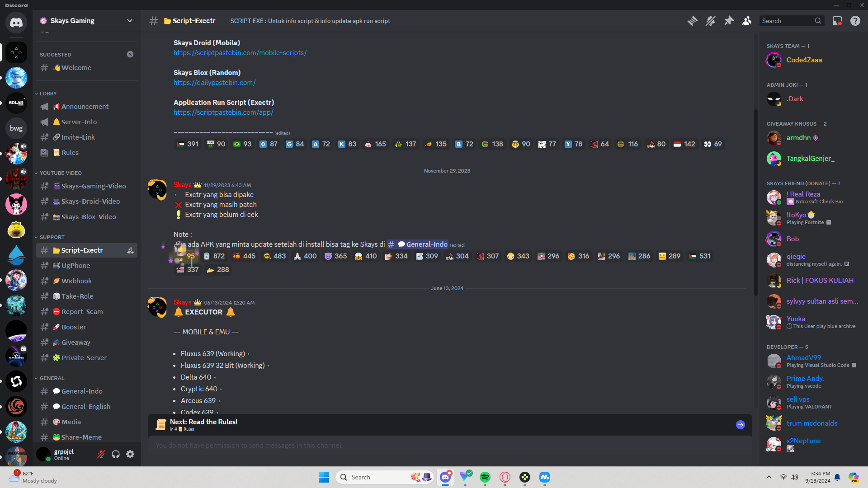Open the scriptpastebin.com/app link

pyautogui.click(x=223, y=113)
